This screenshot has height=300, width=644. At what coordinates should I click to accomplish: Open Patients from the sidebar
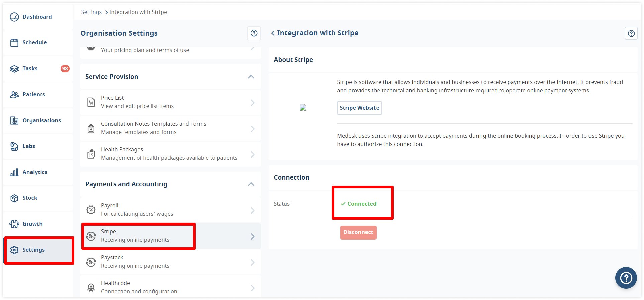tap(38, 95)
